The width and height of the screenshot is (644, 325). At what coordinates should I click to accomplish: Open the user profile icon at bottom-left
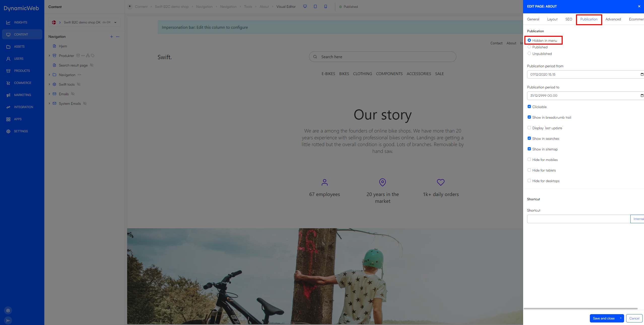8,310
